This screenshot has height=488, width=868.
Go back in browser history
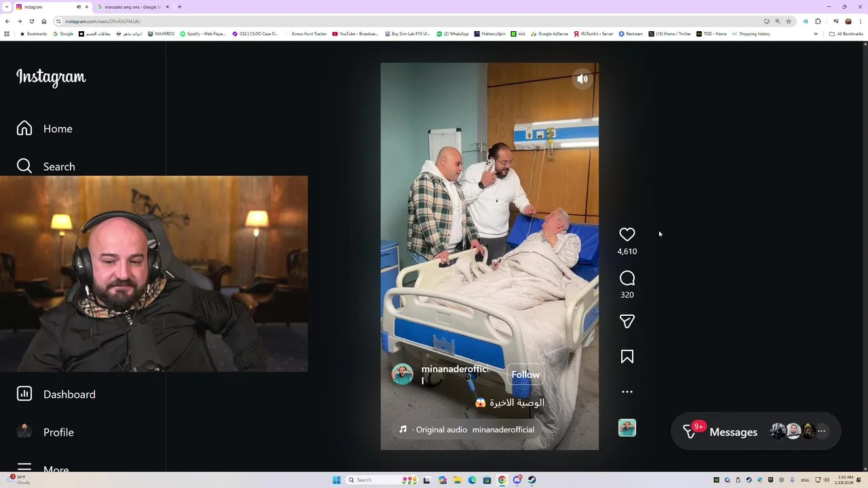(7, 21)
